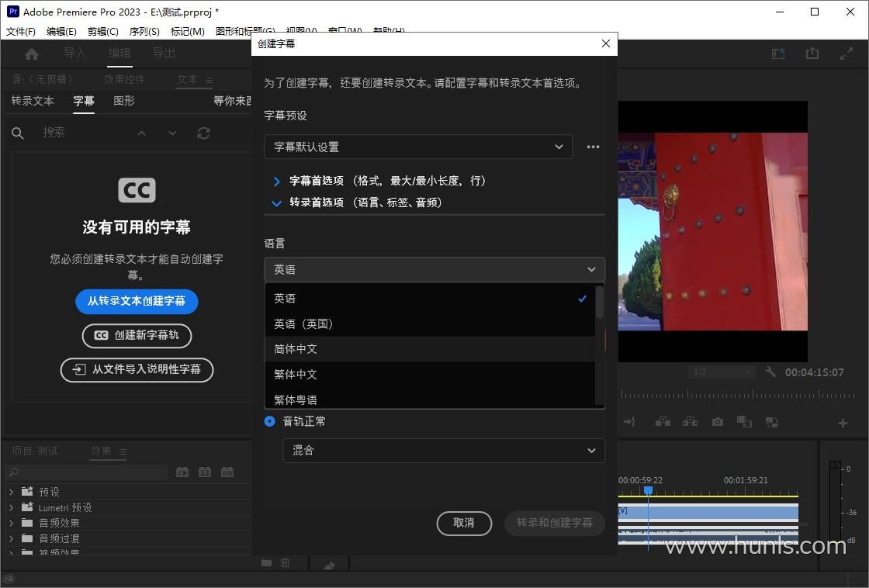Open the three-dot menu next to caption preset
Viewport: 869px width, 588px height.
(x=593, y=147)
